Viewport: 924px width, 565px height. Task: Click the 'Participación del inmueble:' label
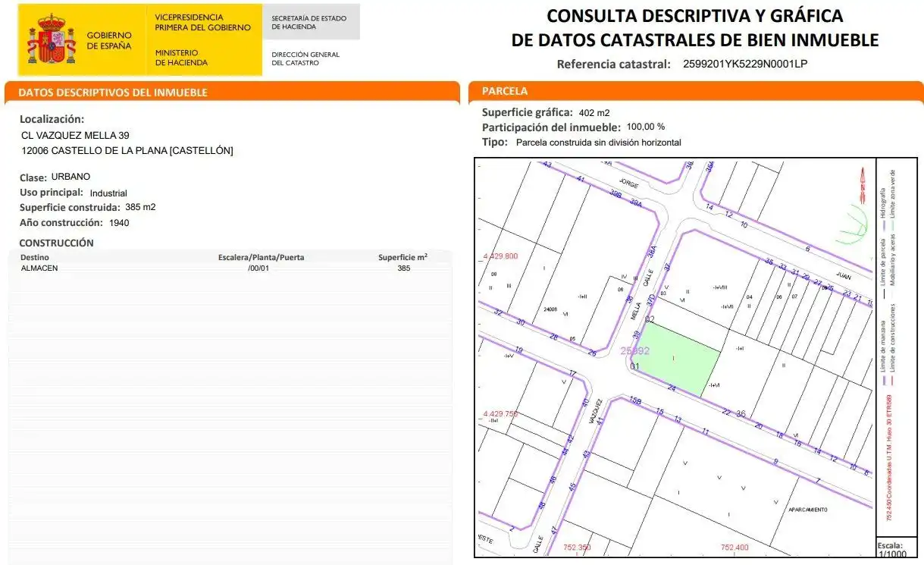pyautogui.click(x=552, y=127)
